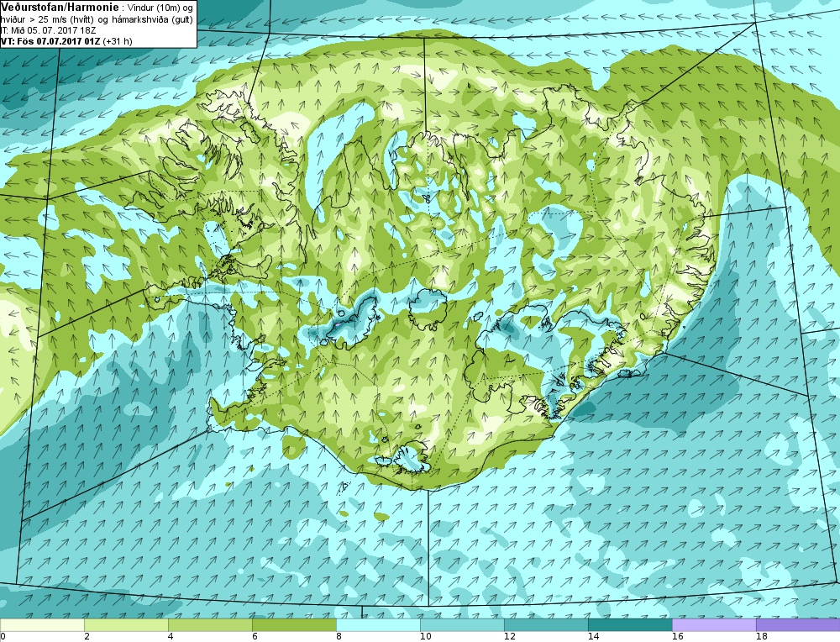Click the legend scale label 12

510,637
